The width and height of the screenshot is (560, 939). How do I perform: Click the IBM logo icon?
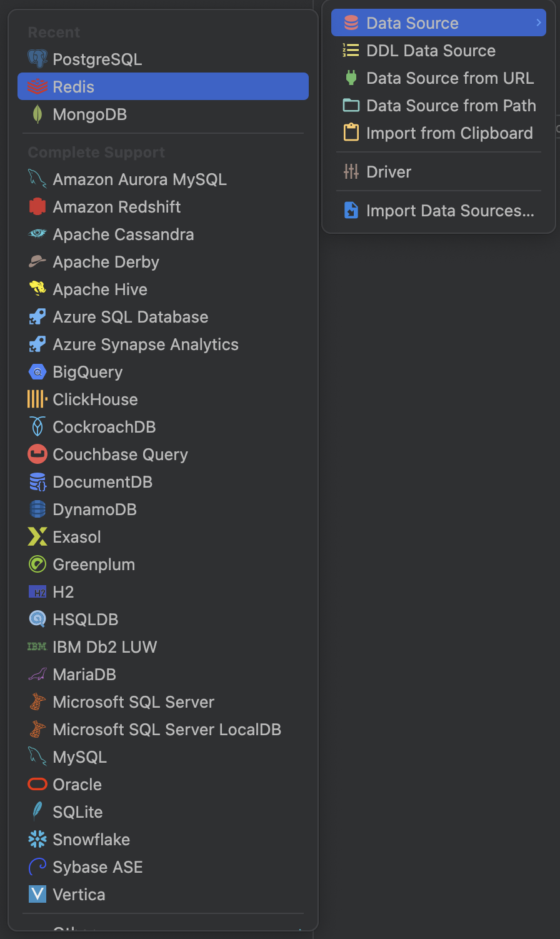click(x=37, y=647)
